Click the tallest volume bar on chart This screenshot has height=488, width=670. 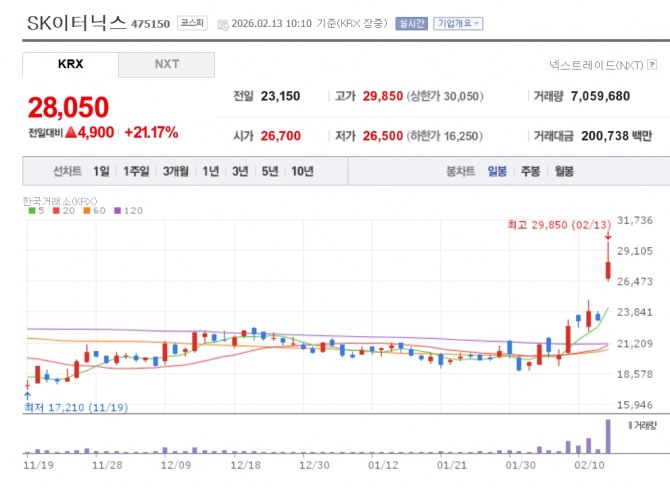click(608, 436)
